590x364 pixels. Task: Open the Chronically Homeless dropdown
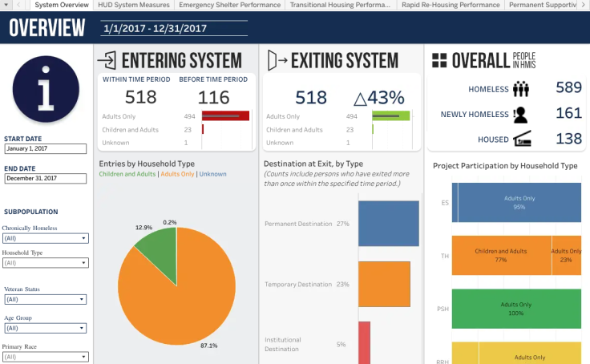tap(46, 238)
